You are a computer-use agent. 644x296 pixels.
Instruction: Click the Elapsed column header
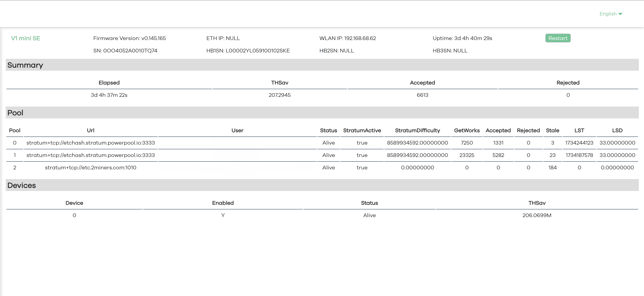(x=109, y=83)
